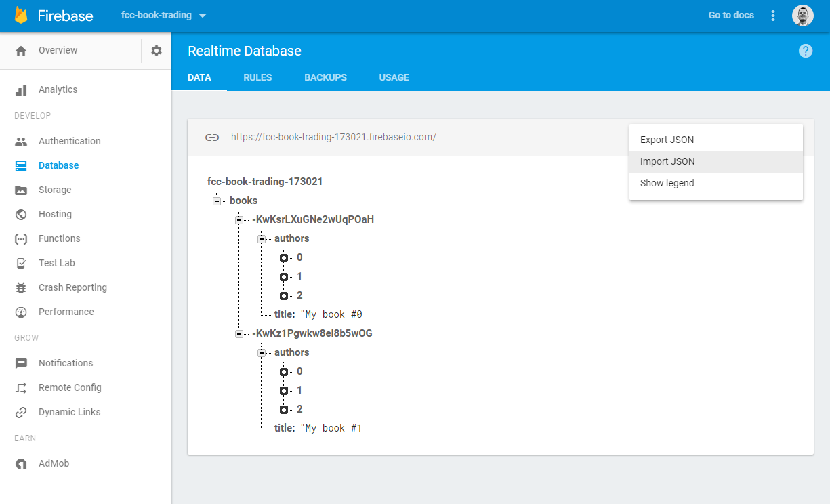Open Authentication section
This screenshot has width=830, height=504.
(x=70, y=141)
